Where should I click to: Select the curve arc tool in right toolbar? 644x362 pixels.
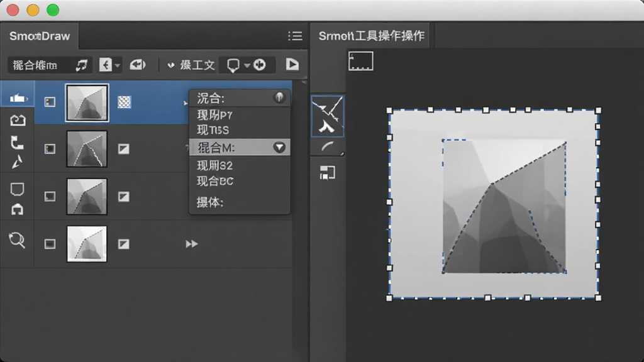[327, 146]
